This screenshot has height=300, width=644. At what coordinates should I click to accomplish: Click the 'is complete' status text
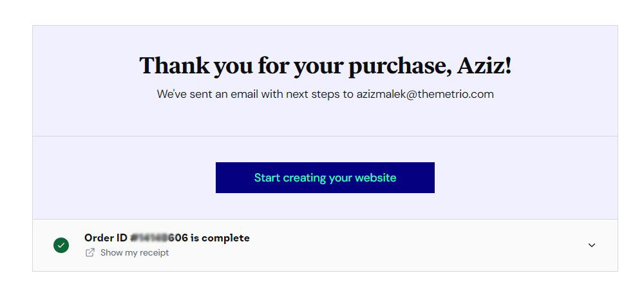point(220,238)
